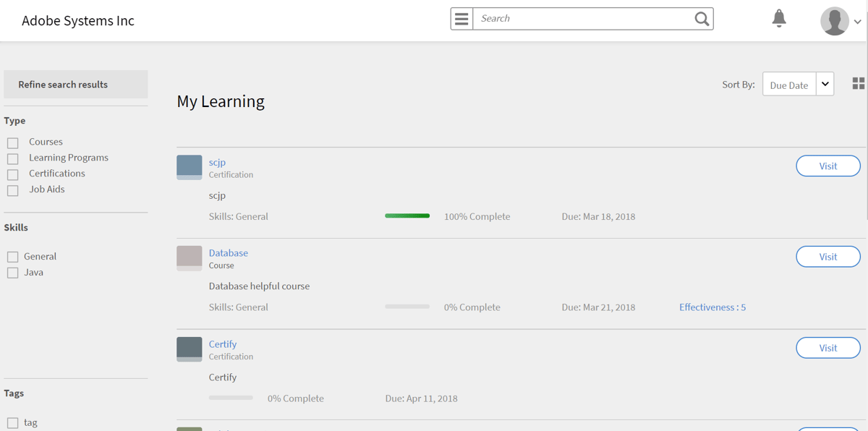Open the hamburger menu beside the search bar
The width and height of the screenshot is (868, 431).
pos(461,18)
